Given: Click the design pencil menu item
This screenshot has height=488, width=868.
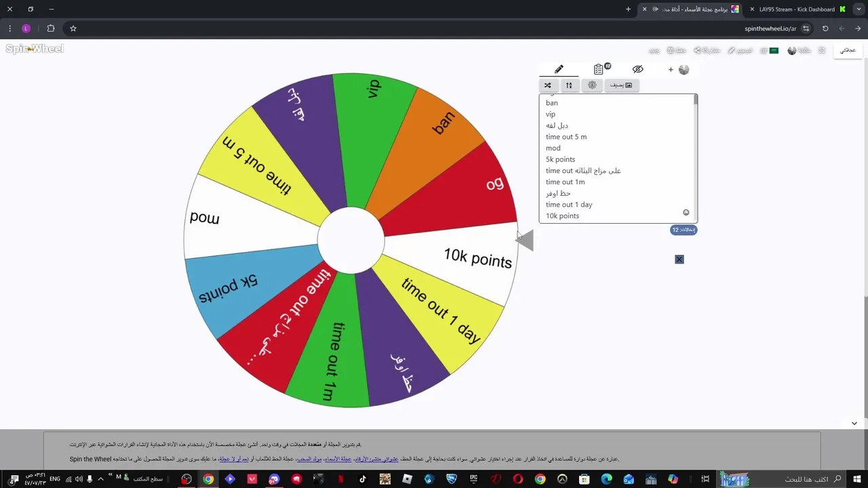Looking at the screenshot, I should point(740,51).
